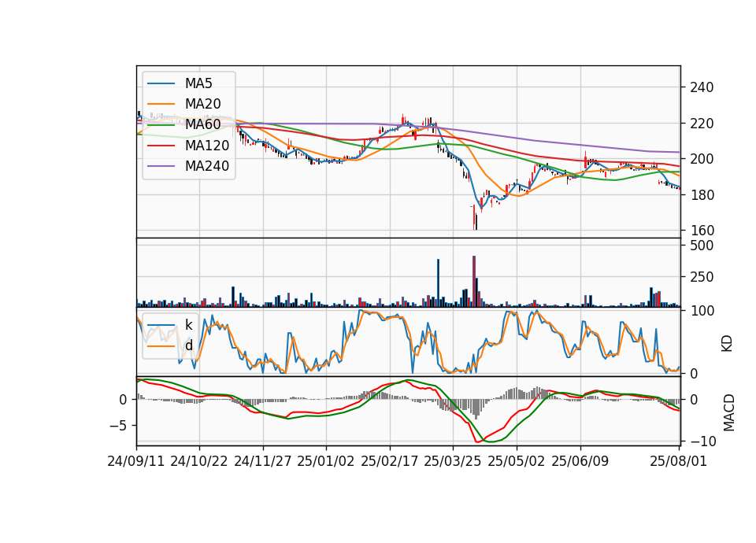Click the MA20 legend label

[202, 104]
